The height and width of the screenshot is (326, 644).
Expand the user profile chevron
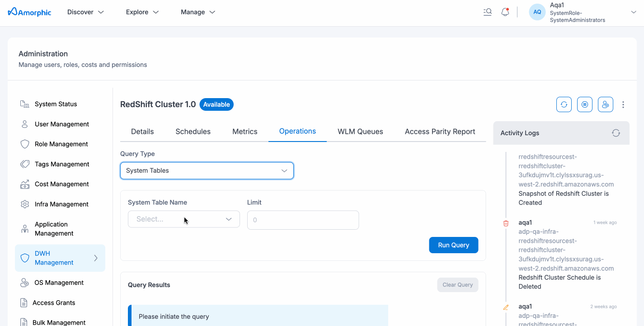click(634, 12)
